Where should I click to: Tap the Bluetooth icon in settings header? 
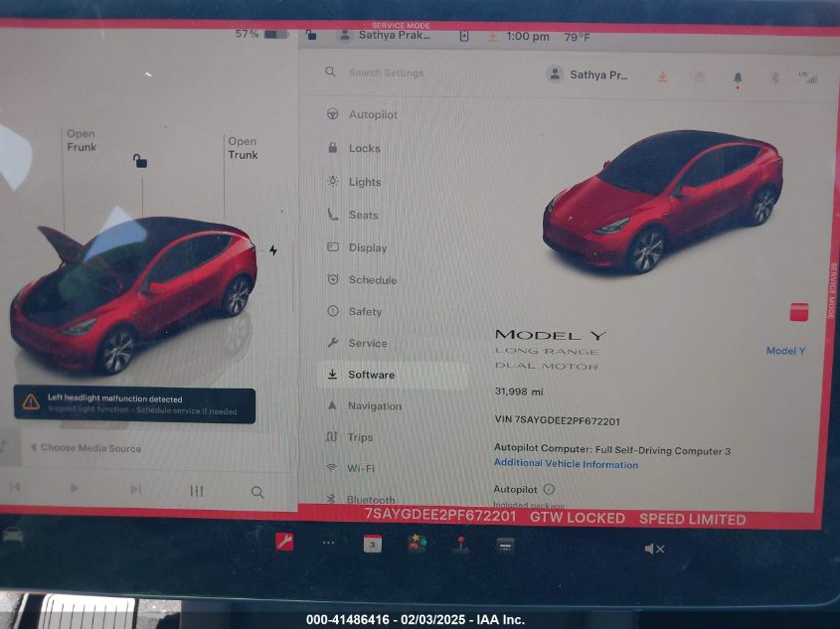click(x=774, y=77)
